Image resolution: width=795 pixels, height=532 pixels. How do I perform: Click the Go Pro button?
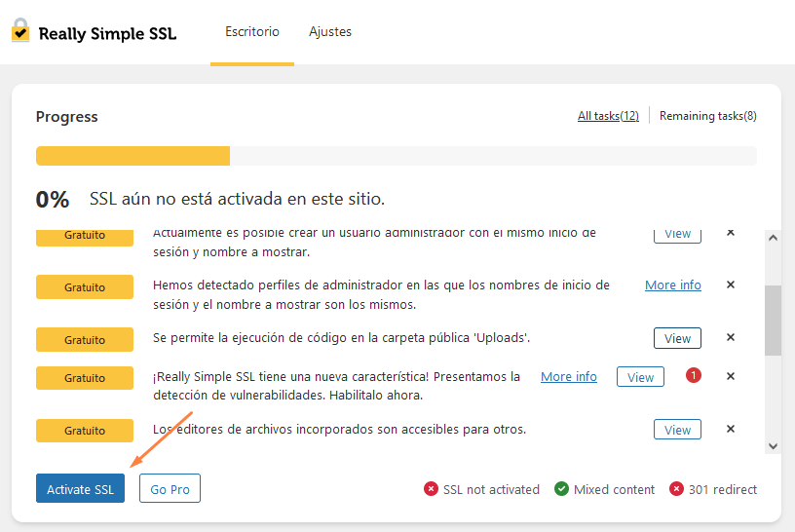(170, 489)
